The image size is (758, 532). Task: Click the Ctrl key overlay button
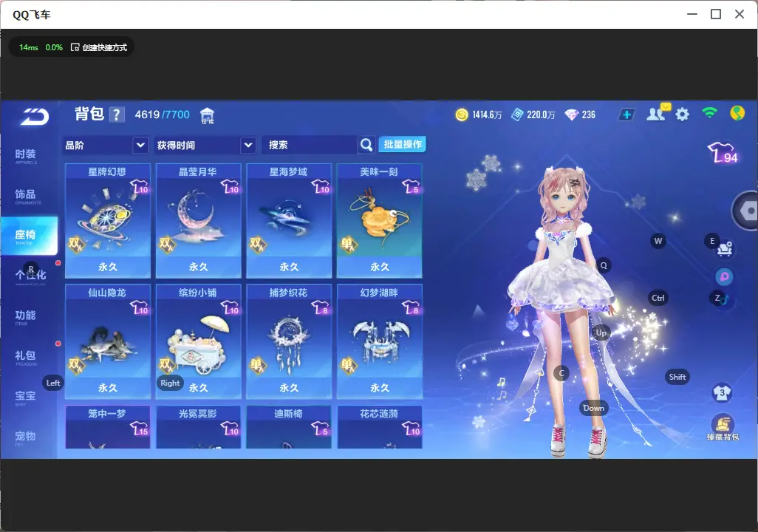click(658, 298)
